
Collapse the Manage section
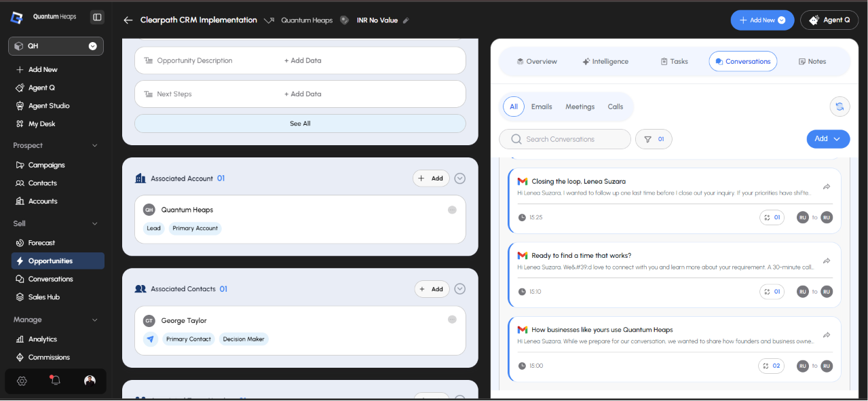click(94, 320)
